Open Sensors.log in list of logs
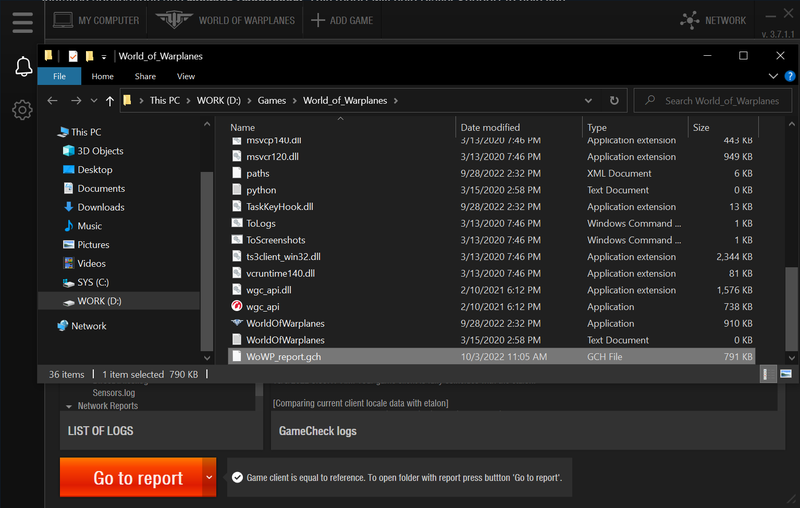This screenshot has height=508, width=800. pyautogui.click(x=114, y=393)
